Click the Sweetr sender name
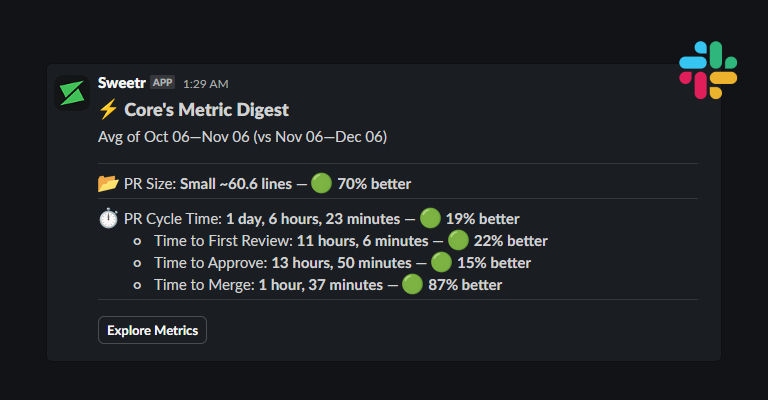This screenshot has height=400, width=768. click(122, 82)
